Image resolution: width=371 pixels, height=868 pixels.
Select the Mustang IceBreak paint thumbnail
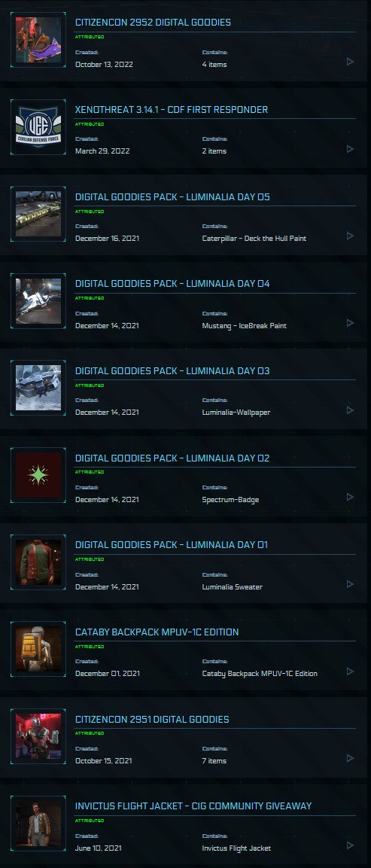(38, 300)
